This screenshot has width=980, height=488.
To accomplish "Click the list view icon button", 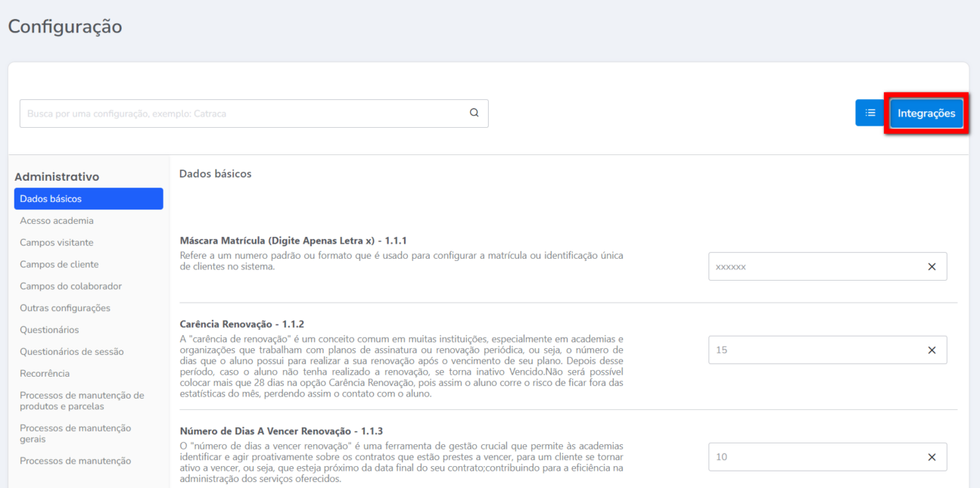I will [x=870, y=113].
